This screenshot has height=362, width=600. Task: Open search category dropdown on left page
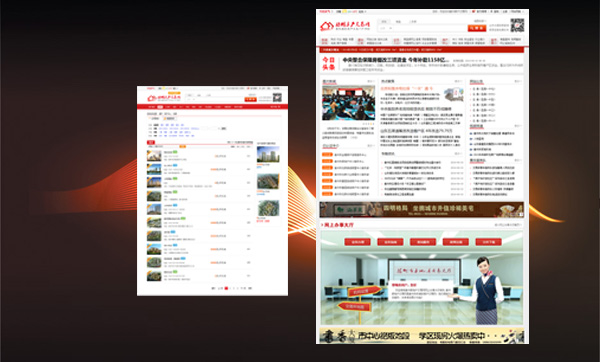pos(190,99)
